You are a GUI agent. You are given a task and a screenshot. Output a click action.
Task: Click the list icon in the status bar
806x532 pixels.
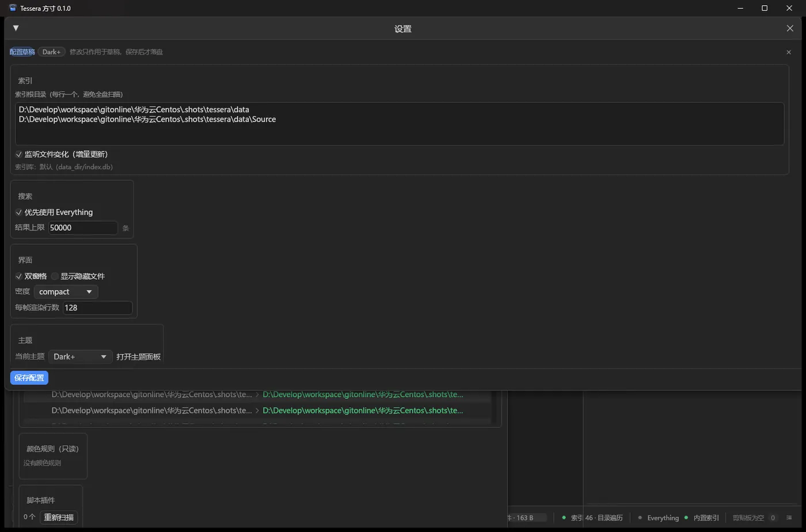pyautogui.click(x=789, y=518)
